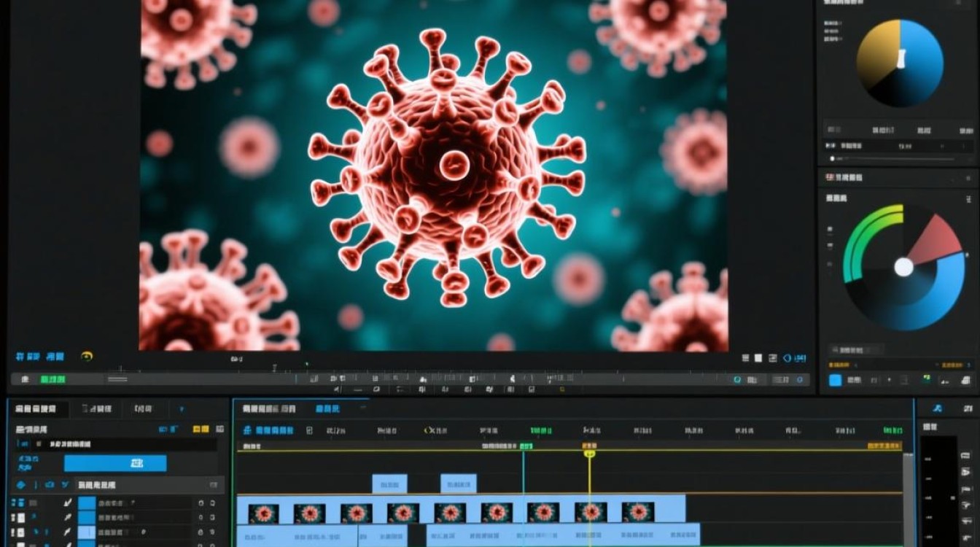Click the green icon in color panel bottom row

tap(926, 379)
